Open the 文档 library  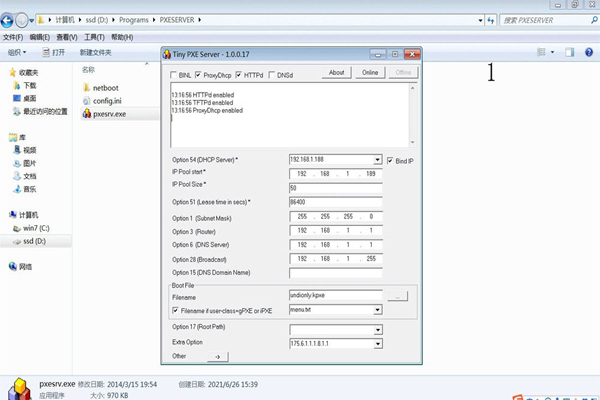pyautogui.click(x=25, y=176)
